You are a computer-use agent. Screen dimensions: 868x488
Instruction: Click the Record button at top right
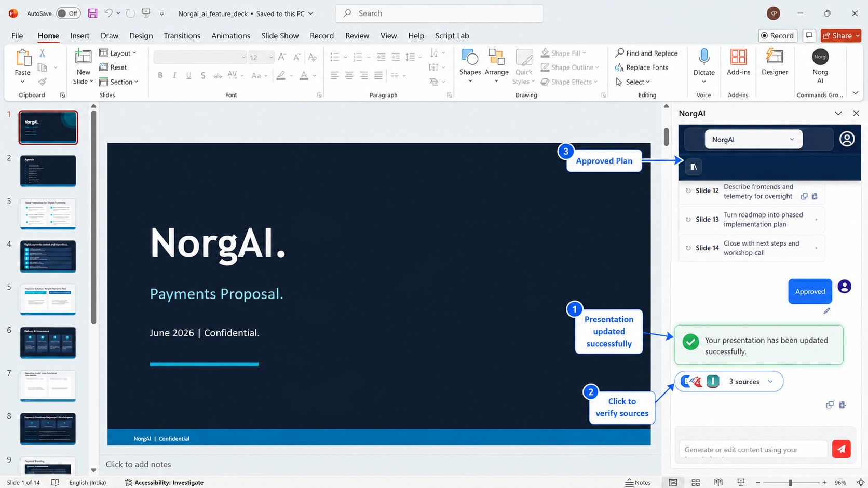[x=777, y=35]
